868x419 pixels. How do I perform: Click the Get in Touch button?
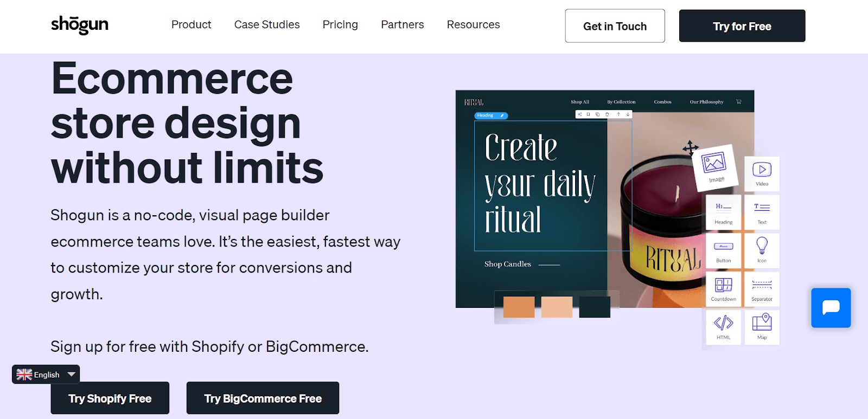[x=615, y=26]
